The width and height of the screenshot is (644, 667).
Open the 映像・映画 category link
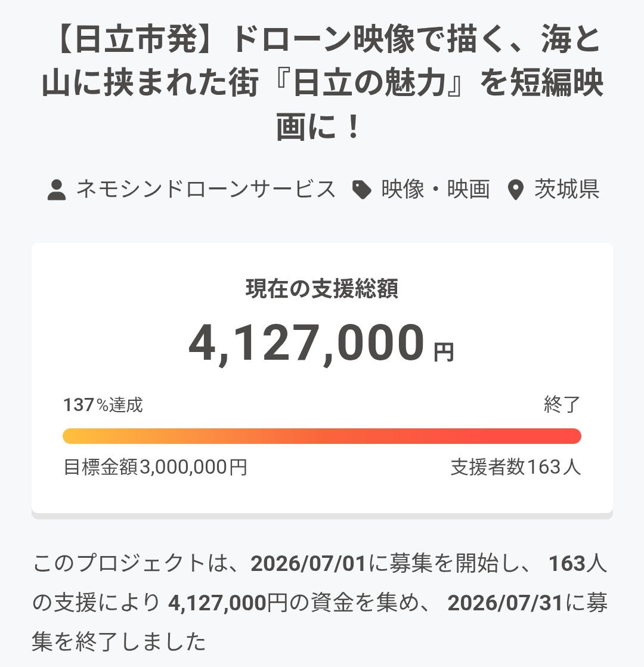tap(435, 189)
